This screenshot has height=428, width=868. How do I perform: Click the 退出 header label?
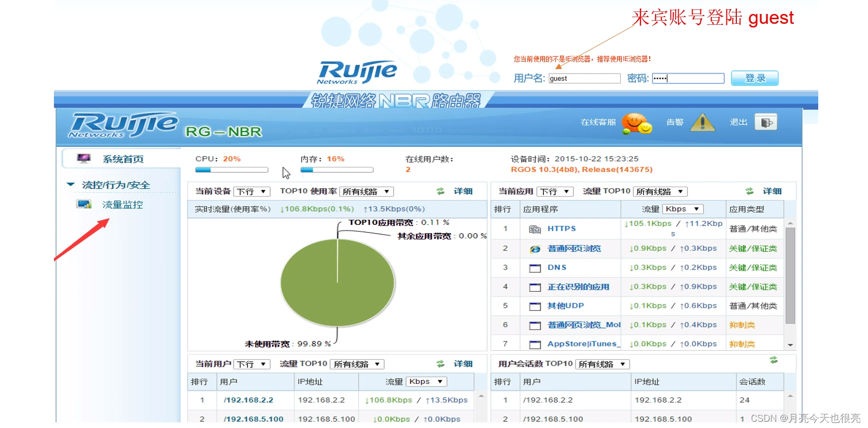(738, 122)
